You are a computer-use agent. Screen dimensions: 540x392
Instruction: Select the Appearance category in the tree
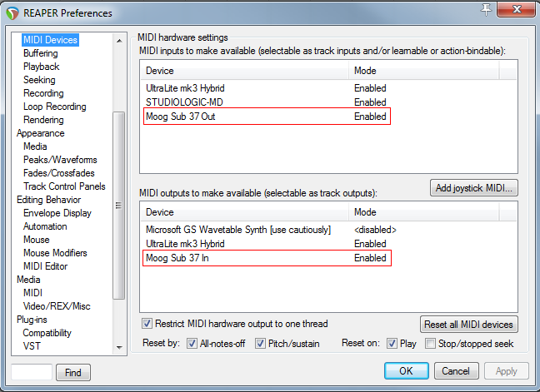40,133
